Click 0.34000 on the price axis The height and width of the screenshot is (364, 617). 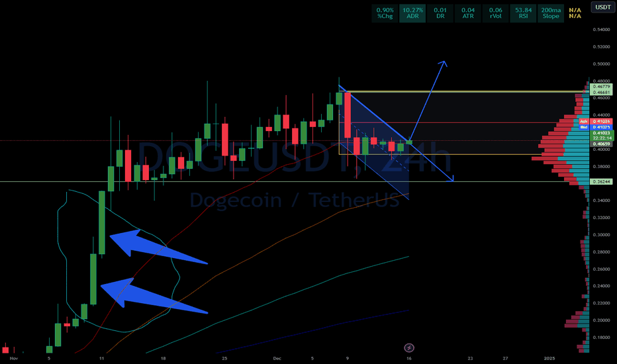(x=601, y=201)
